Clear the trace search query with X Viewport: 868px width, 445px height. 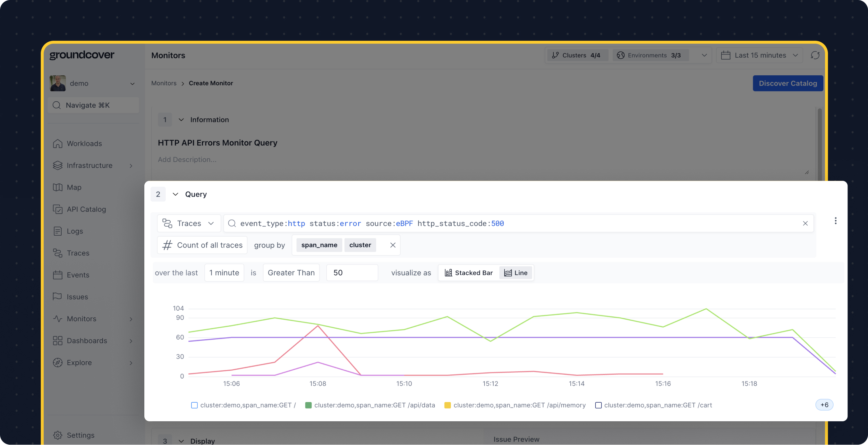(805, 223)
